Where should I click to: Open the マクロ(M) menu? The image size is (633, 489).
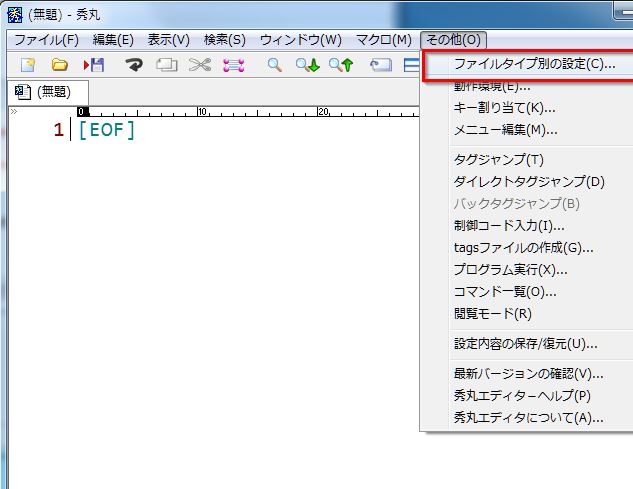pyautogui.click(x=384, y=40)
